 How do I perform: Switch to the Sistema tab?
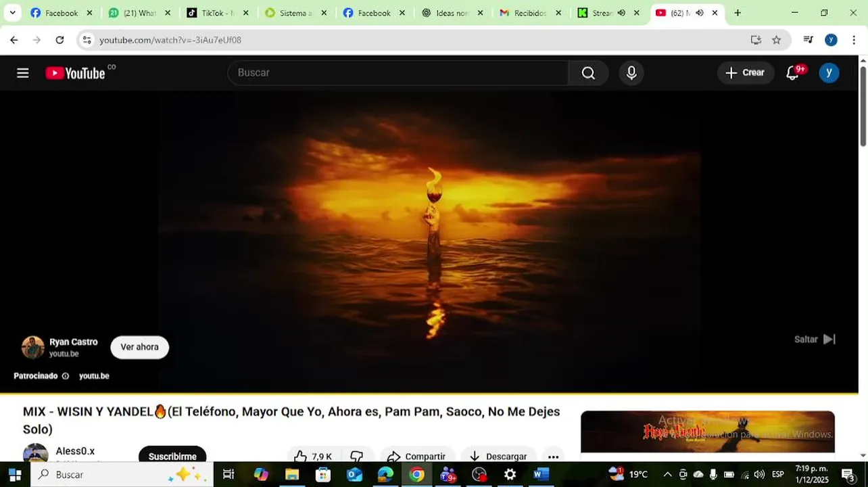coord(296,13)
